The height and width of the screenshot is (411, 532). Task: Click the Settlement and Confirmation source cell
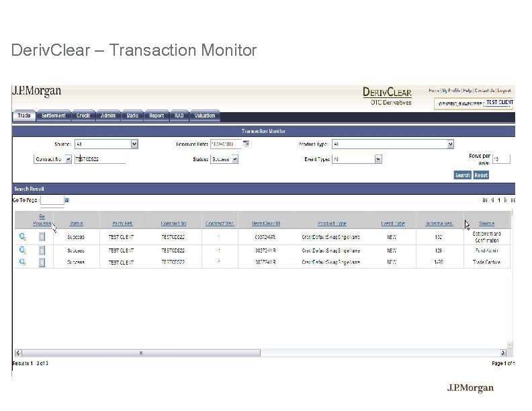coord(486,237)
